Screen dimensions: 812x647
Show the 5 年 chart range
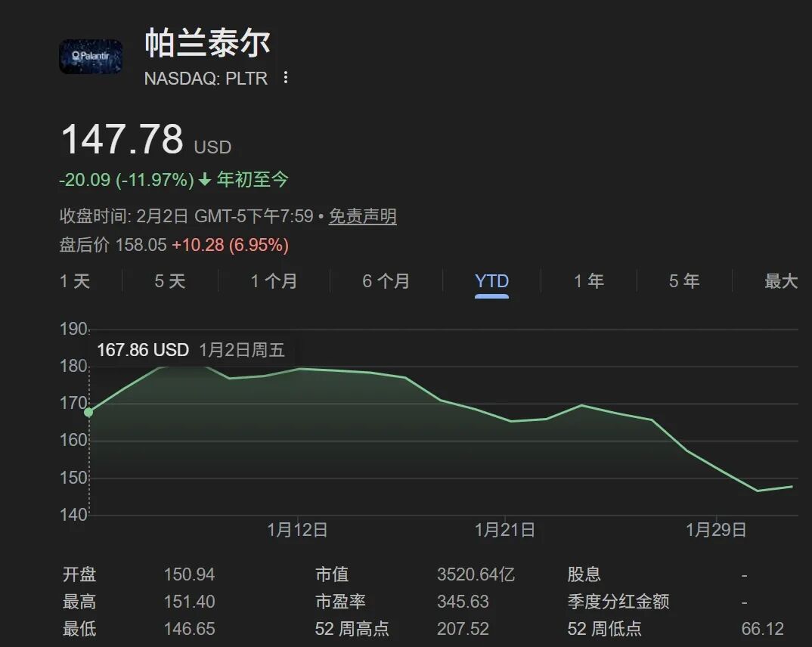(684, 281)
